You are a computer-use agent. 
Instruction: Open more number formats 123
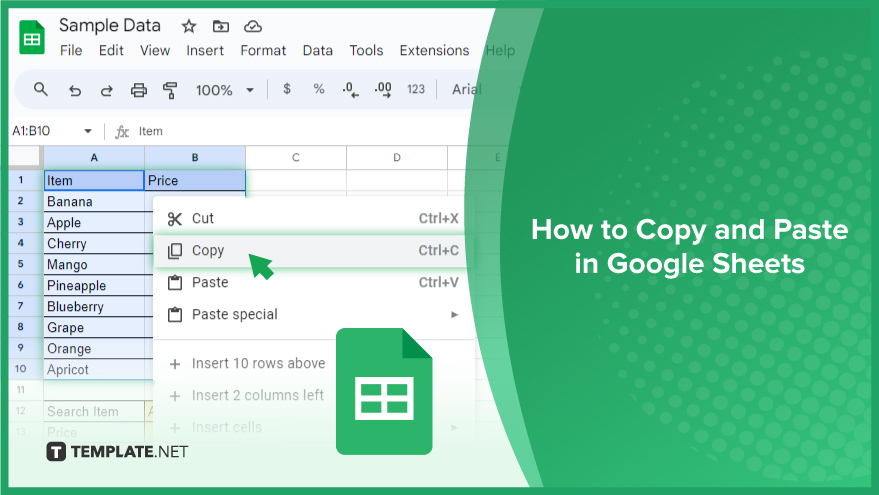coord(416,89)
